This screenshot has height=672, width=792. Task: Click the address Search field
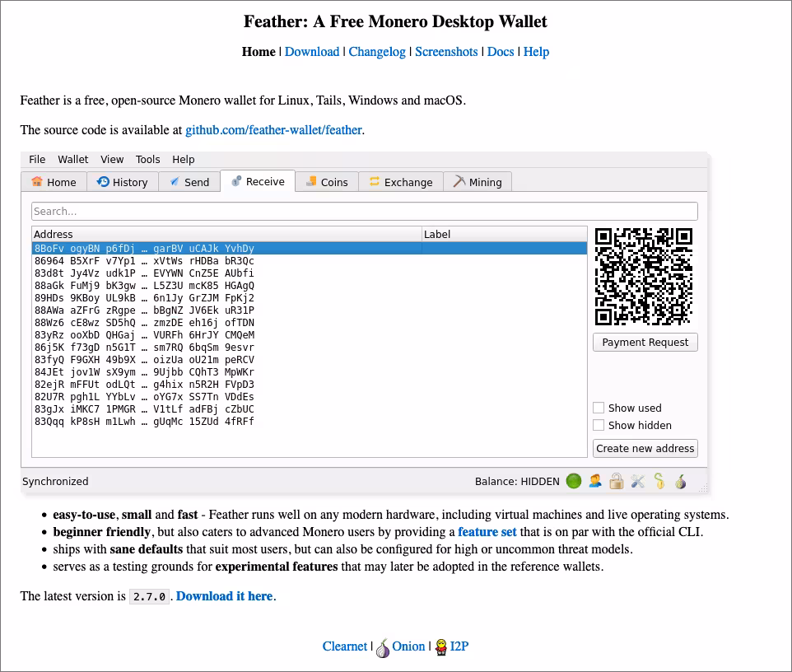[x=364, y=211]
